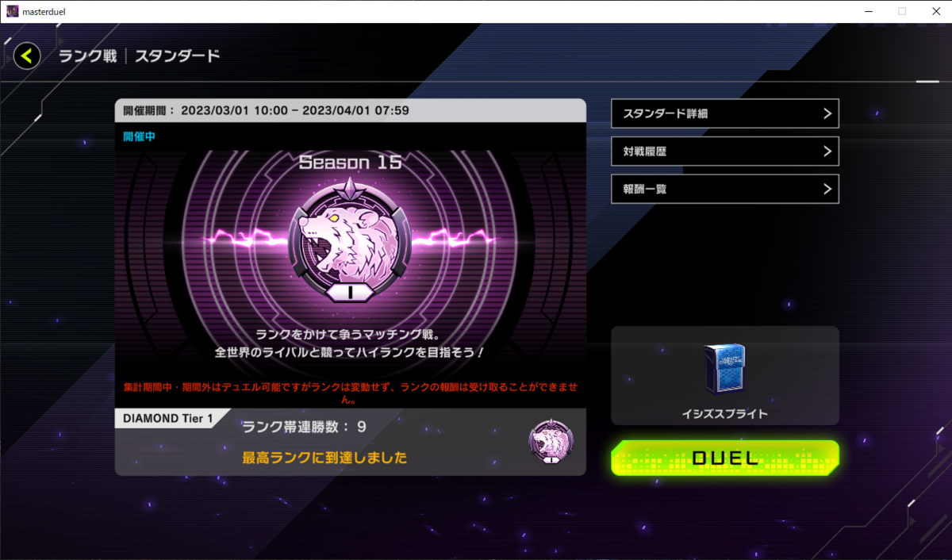The image size is (952, 560).
Task: Click the ランクをかけて争うマッチング戦 description
Action: tap(350, 343)
